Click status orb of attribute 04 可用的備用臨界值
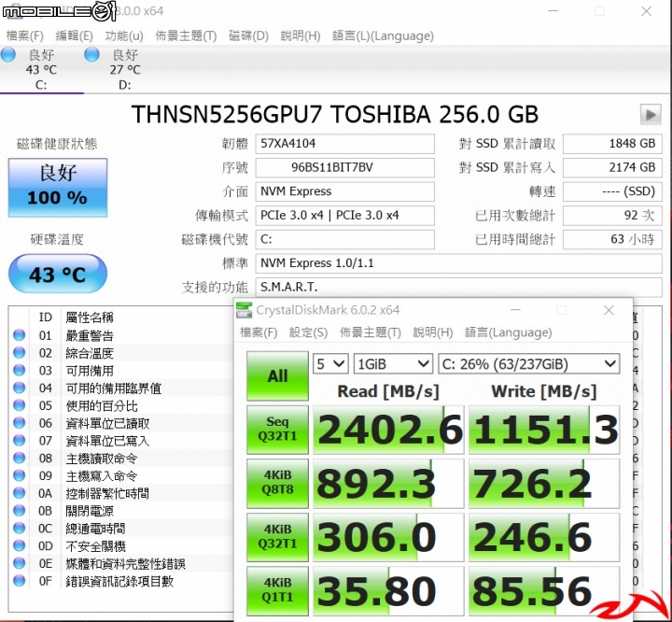Image resolution: width=672 pixels, height=622 pixels. 20,388
